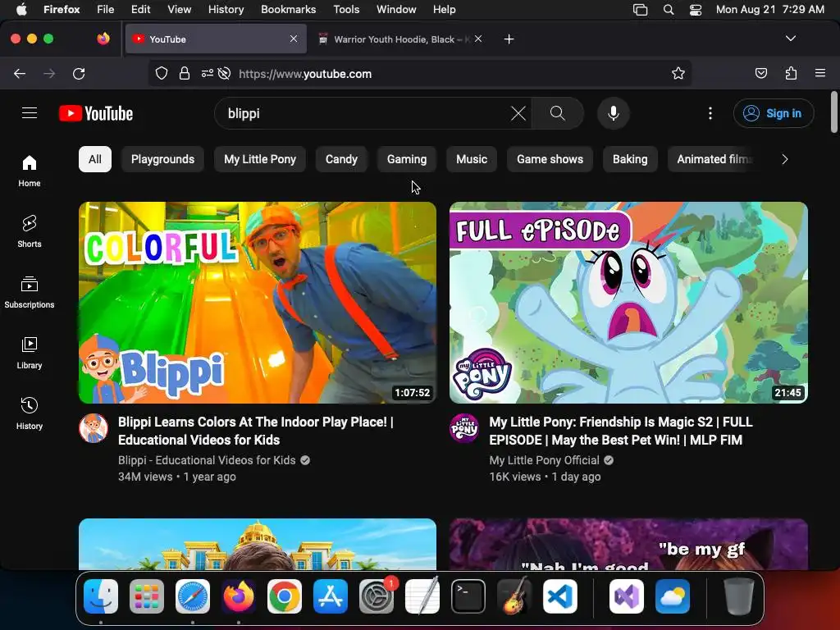This screenshot has width=840, height=630.
Task: Reload the page
Action: (x=79, y=73)
